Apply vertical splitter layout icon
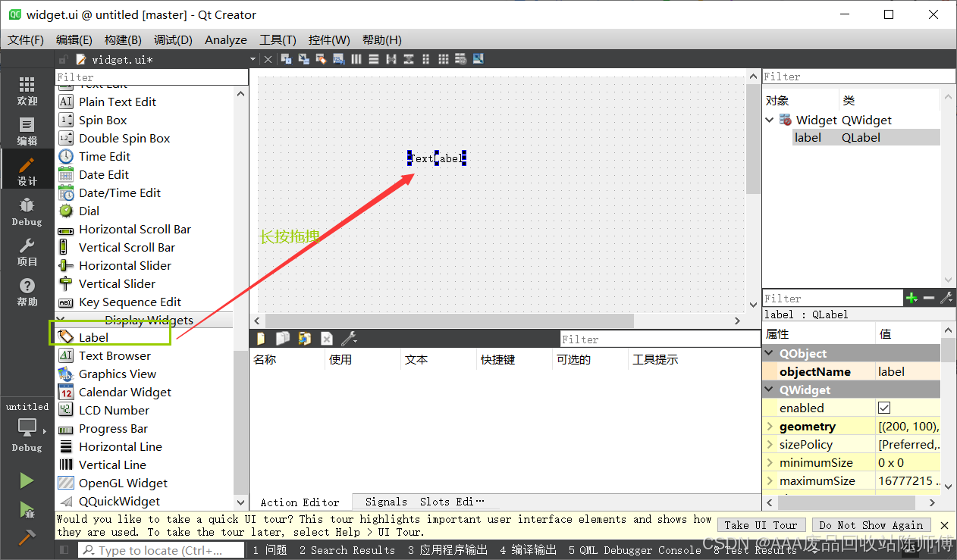Viewport: 957px width, 560px height. (409, 59)
